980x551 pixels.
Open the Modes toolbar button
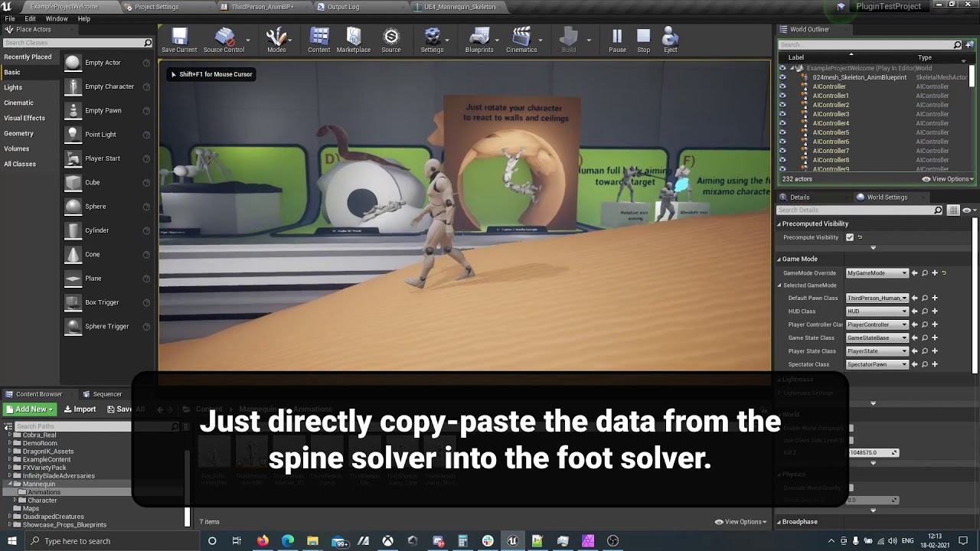point(276,40)
